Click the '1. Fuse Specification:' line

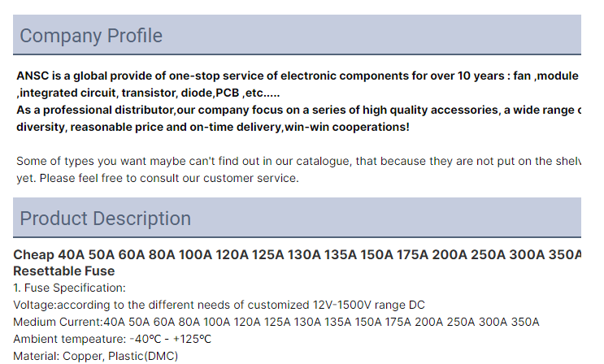[x=69, y=288]
